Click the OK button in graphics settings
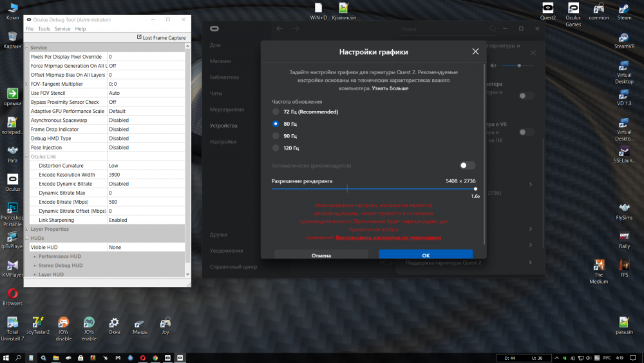 point(426,254)
